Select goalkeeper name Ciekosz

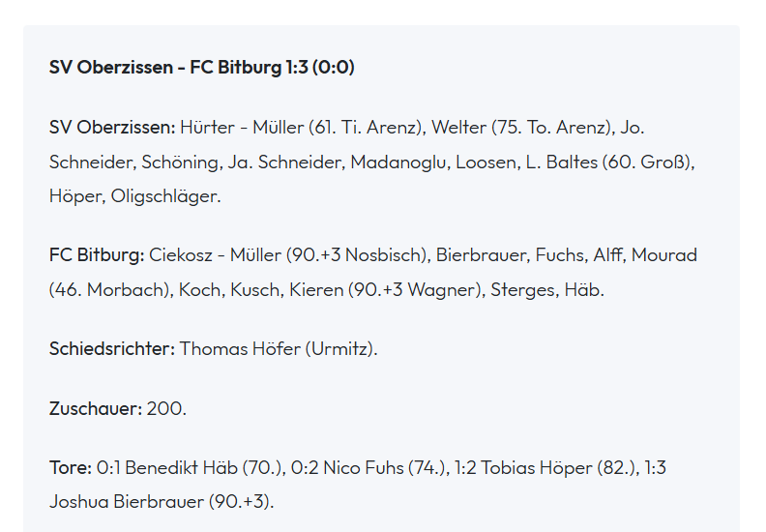[179, 255]
